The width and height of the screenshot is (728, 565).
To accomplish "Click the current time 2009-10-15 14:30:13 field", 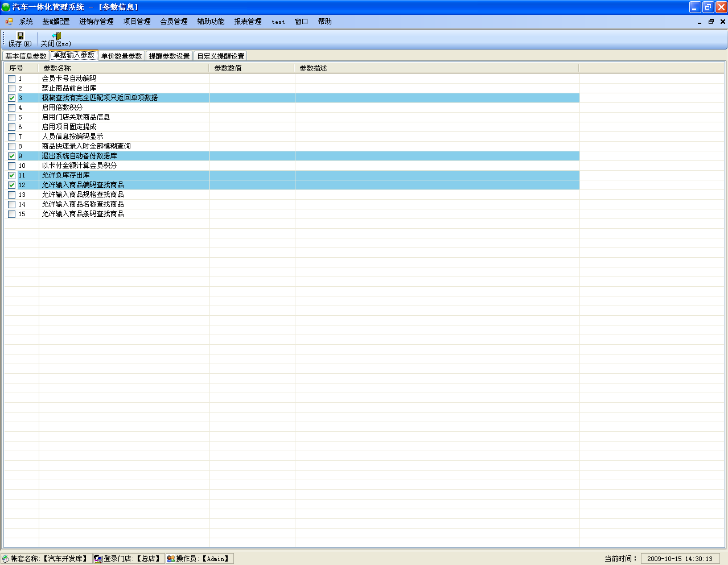I will (680, 559).
